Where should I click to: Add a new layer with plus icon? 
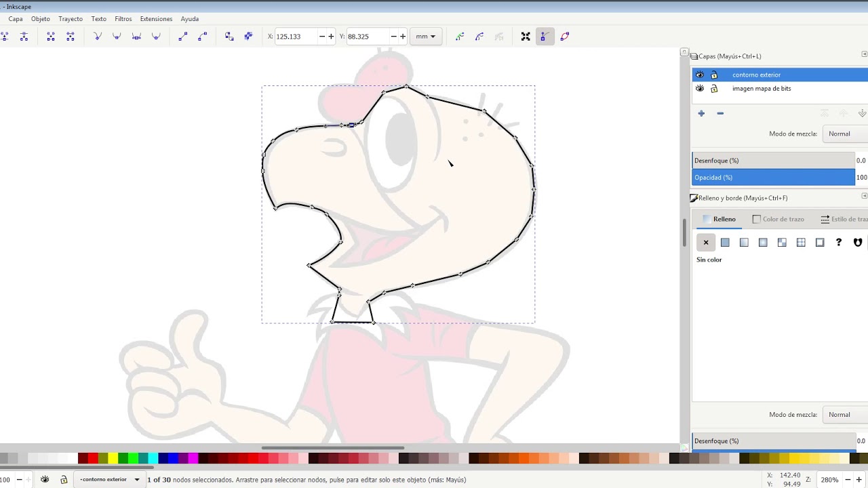pyautogui.click(x=701, y=113)
